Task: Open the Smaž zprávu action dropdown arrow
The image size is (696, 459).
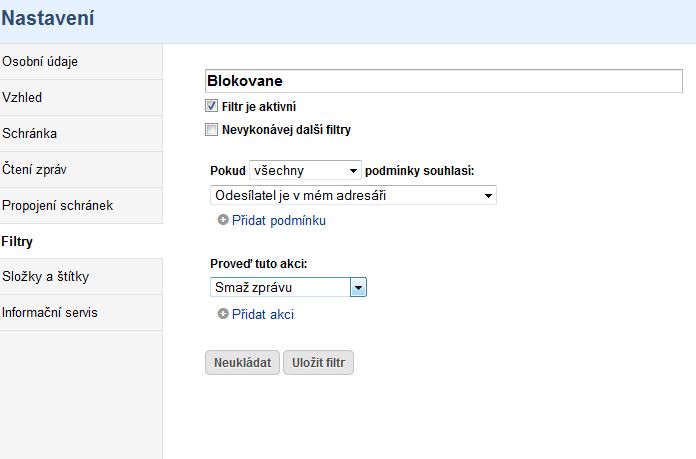Action: 358,288
